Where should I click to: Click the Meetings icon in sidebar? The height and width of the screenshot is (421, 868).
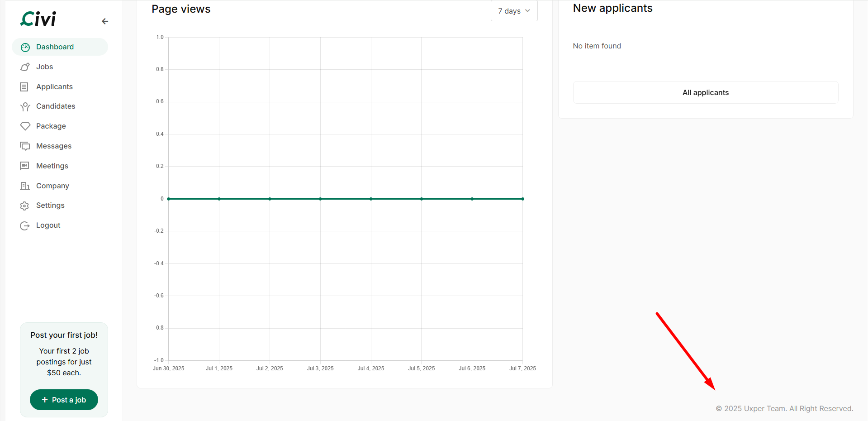24,166
